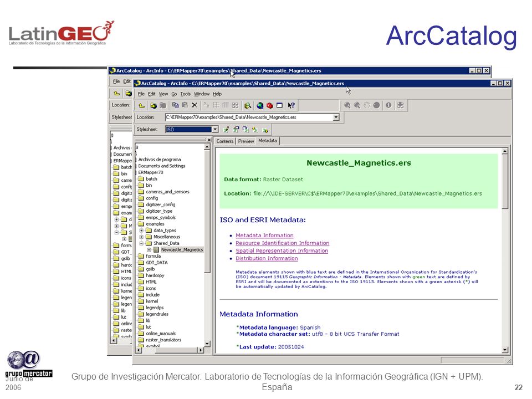Viewport: 532px width, 399px height.
Task: Select the Zoom In geography tool
Action: tap(347, 105)
